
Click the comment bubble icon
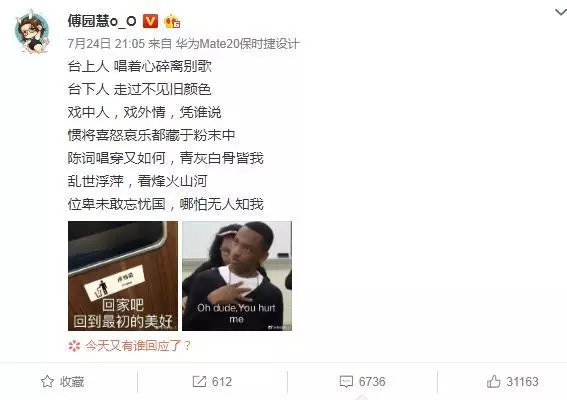pos(346,382)
